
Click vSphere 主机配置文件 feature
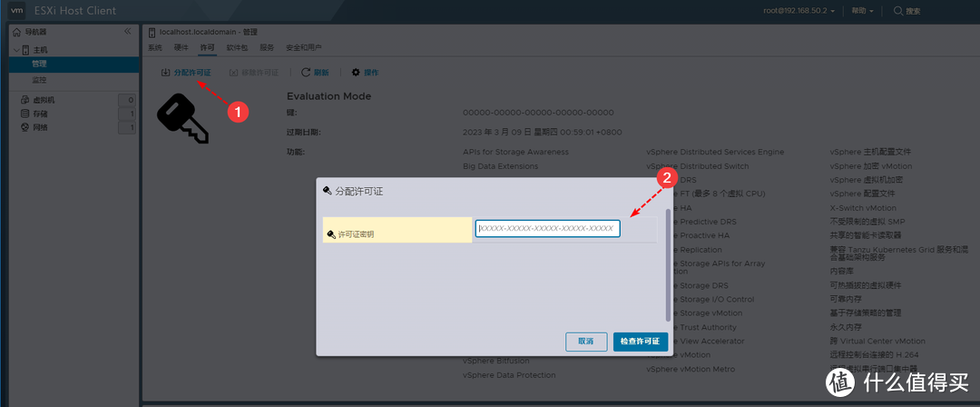[870, 152]
